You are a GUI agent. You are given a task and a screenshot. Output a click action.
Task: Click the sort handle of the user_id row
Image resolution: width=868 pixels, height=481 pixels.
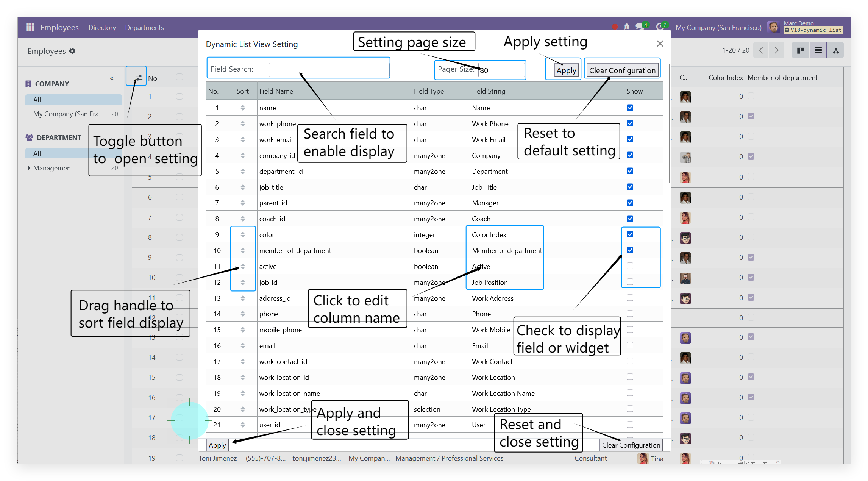[242, 425]
